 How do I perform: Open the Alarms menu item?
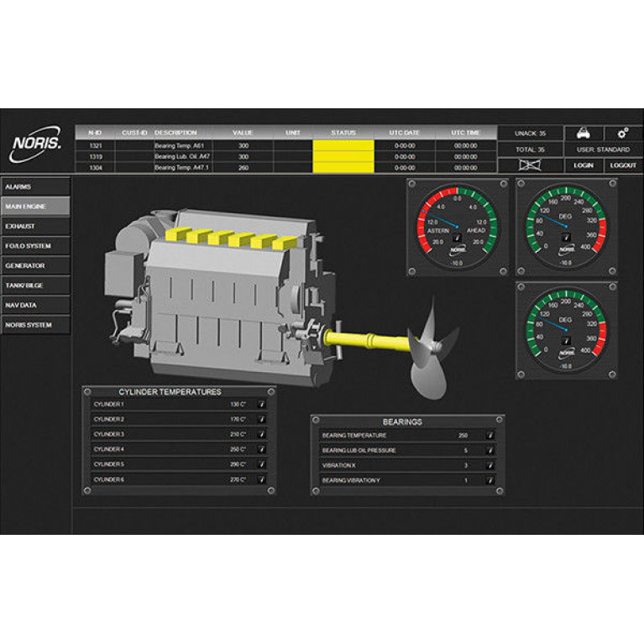coord(35,186)
